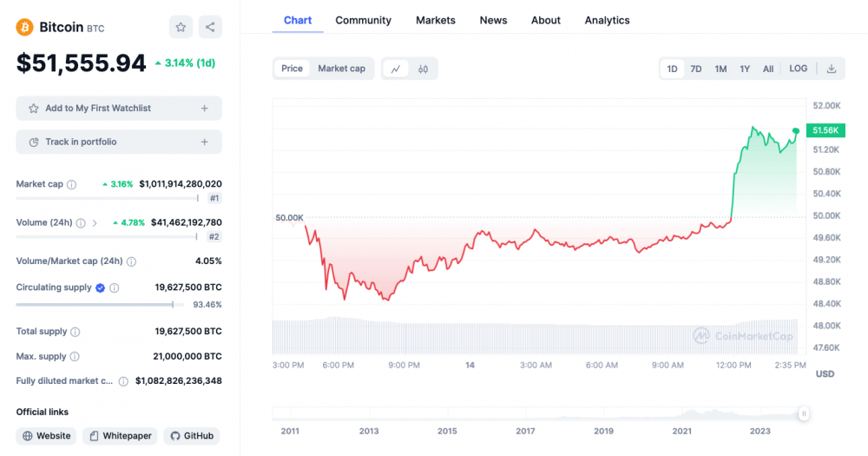Click the info icon beside Max. supply
The image size is (868, 456).
75,356
